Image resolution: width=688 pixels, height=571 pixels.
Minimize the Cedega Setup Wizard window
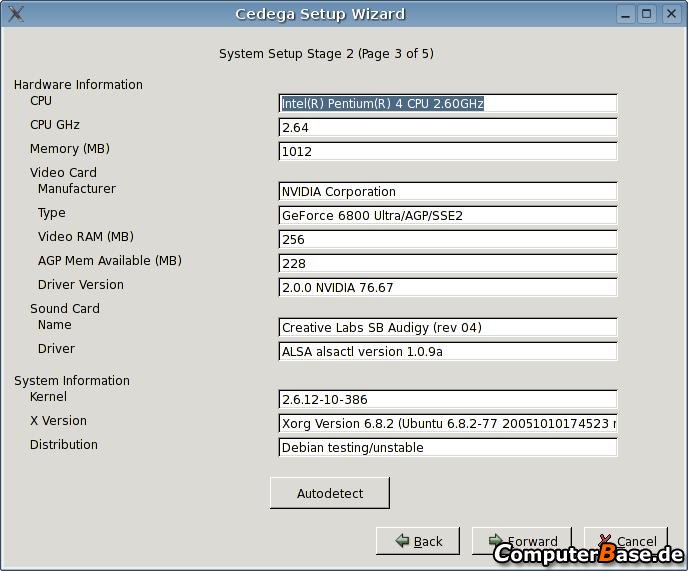coord(626,14)
